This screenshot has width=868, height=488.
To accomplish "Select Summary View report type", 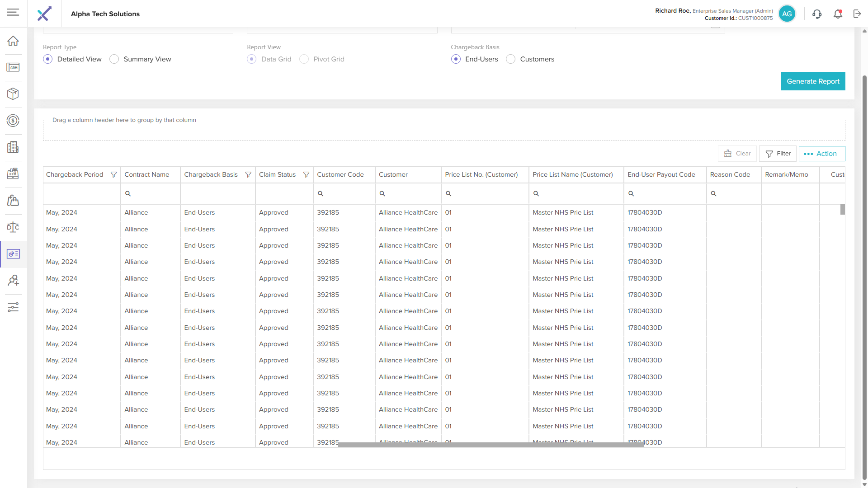I will pos(114,59).
